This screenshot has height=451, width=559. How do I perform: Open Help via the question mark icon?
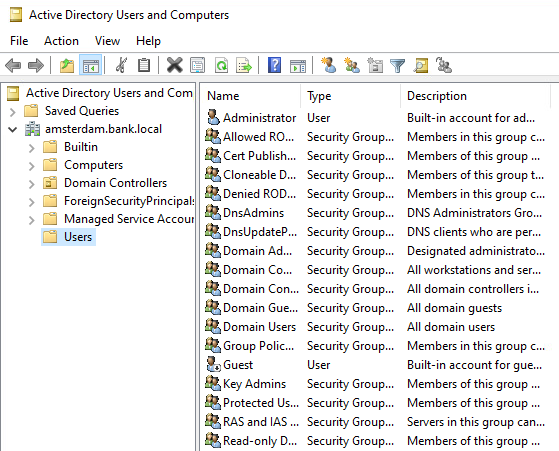click(274, 65)
